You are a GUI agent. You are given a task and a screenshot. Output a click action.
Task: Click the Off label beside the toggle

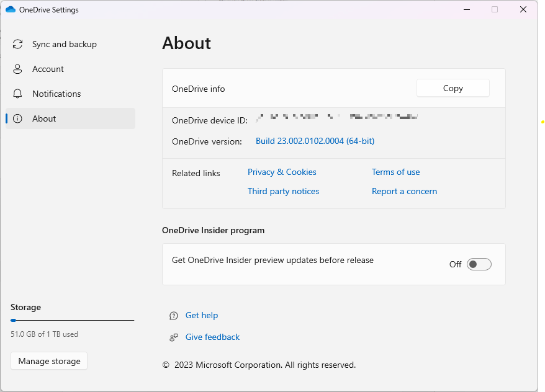coord(456,264)
